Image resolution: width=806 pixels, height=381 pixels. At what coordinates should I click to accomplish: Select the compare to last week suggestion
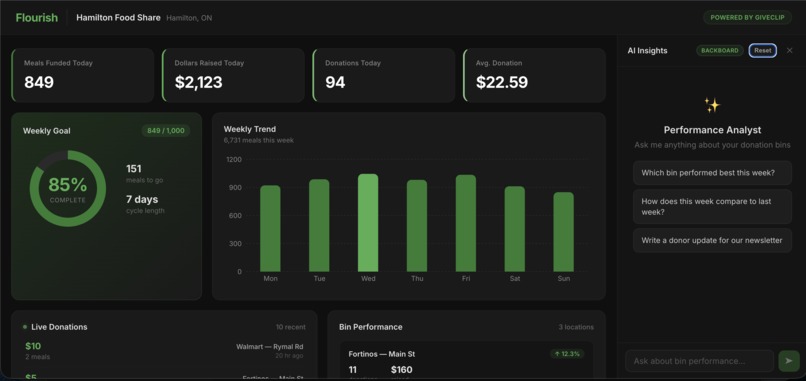pyautogui.click(x=712, y=207)
